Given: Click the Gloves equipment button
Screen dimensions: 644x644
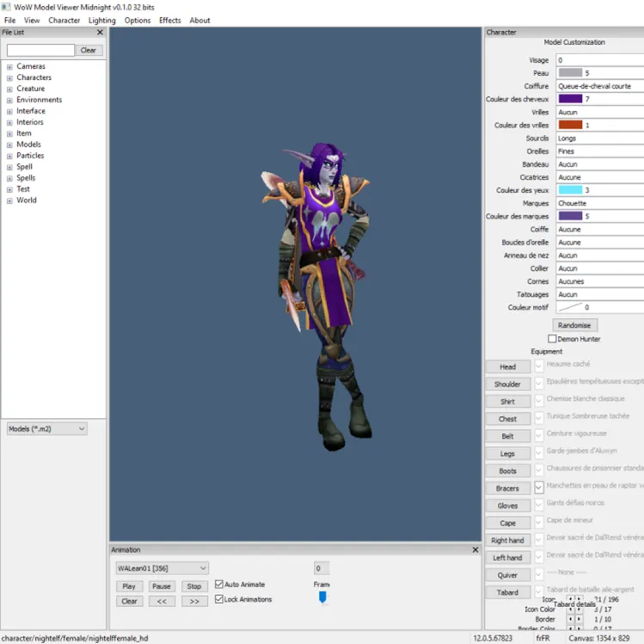Looking at the screenshot, I should 507,506.
